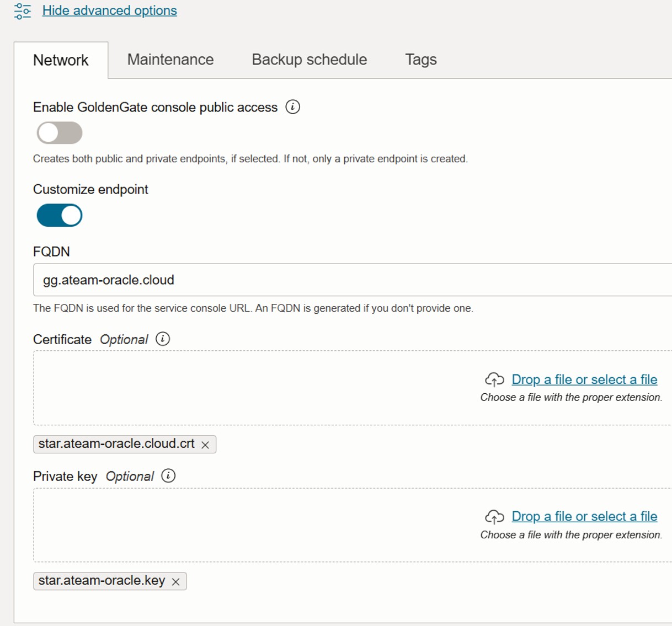This screenshot has width=672, height=626.
Task: Click Private key's "Drop a file or select a file" link
Action: pyautogui.click(x=584, y=516)
